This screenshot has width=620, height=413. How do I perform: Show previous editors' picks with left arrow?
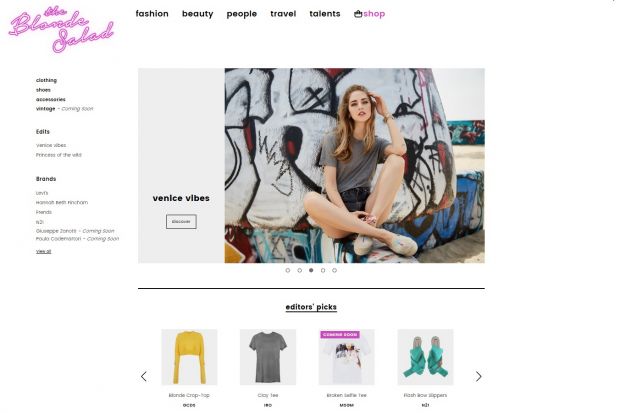[x=144, y=376]
